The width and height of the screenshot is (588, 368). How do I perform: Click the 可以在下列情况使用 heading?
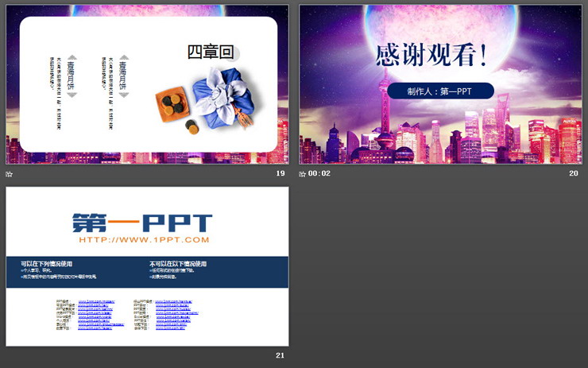(x=47, y=264)
